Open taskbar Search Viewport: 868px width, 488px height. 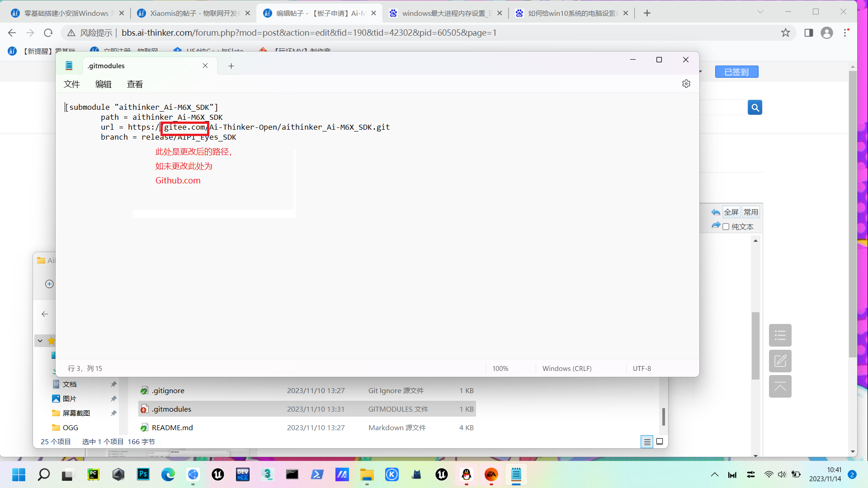click(x=43, y=475)
